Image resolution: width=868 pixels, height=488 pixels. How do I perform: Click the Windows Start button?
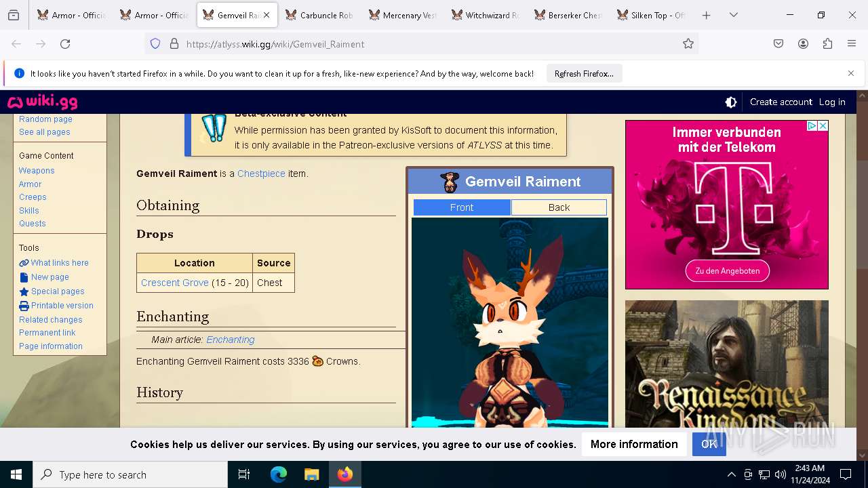tap(16, 474)
